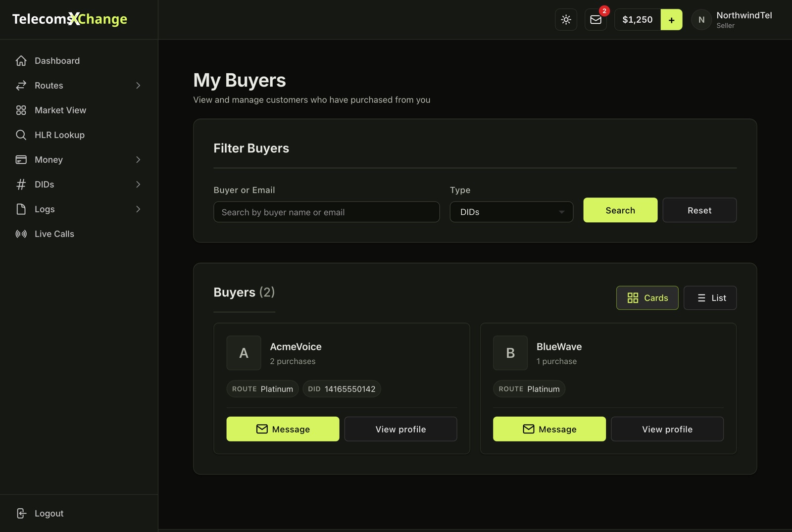Click the TelecomsXChange logo
Viewport: 792px width, 532px height.
70,19
